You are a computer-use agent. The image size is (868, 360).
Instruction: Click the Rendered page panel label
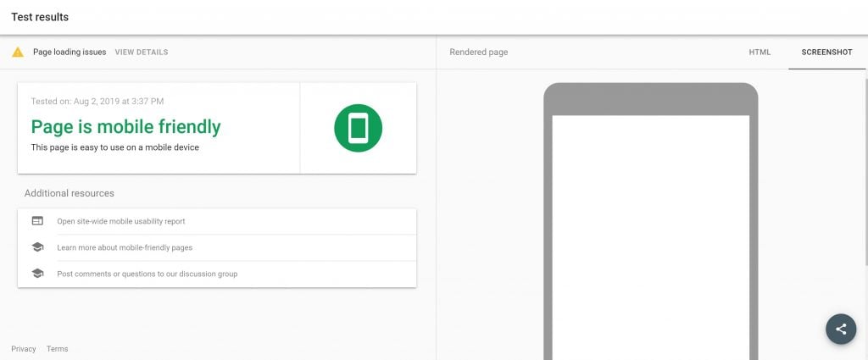pyautogui.click(x=478, y=52)
